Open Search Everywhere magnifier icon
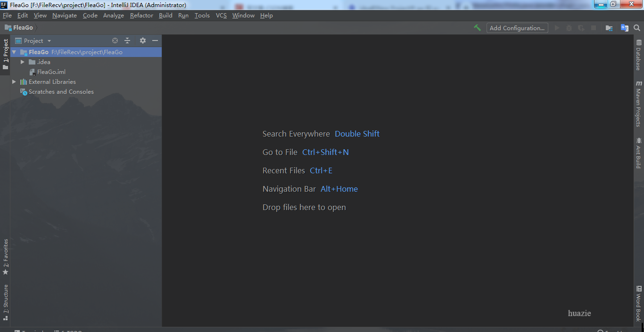This screenshot has width=644, height=332. point(637,28)
